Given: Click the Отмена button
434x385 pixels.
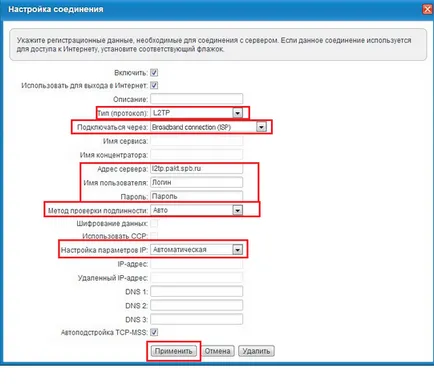Looking at the screenshot, I should (x=217, y=351).
